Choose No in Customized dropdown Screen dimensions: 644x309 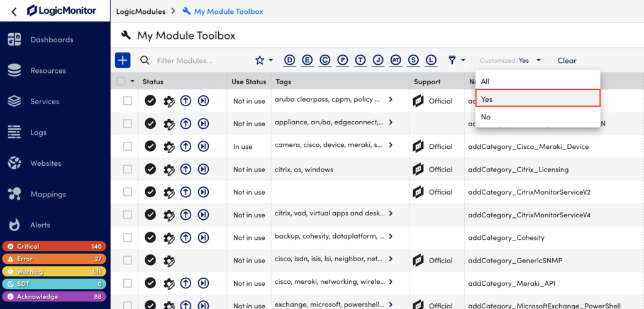click(538, 117)
